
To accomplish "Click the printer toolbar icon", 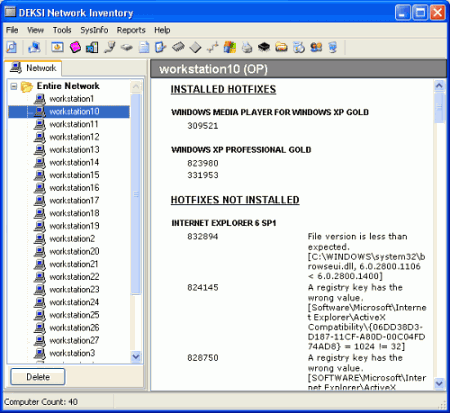I will [247, 47].
